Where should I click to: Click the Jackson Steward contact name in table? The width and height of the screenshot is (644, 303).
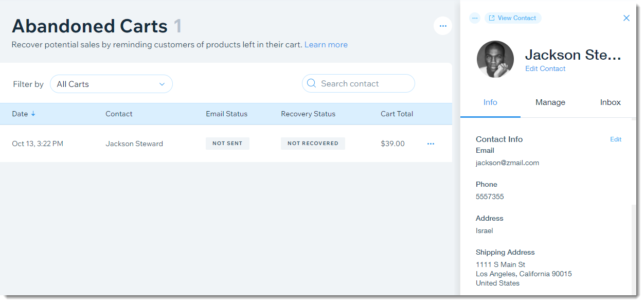pos(134,144)
